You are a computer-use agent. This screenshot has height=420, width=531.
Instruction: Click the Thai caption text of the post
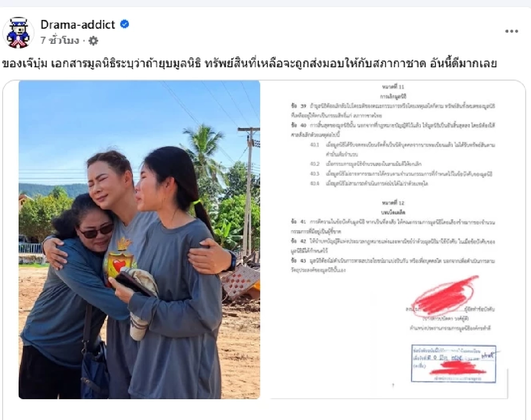click(x=250, y=63)
